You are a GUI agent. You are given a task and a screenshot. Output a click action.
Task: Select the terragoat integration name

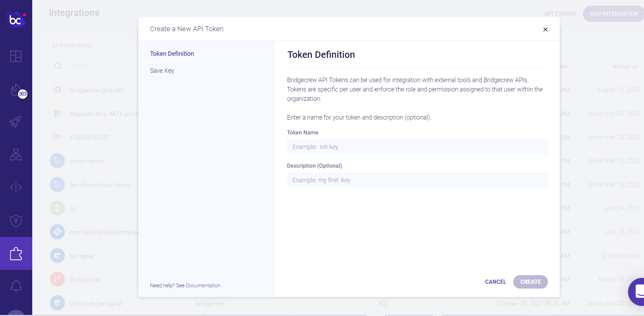point(82,256)
